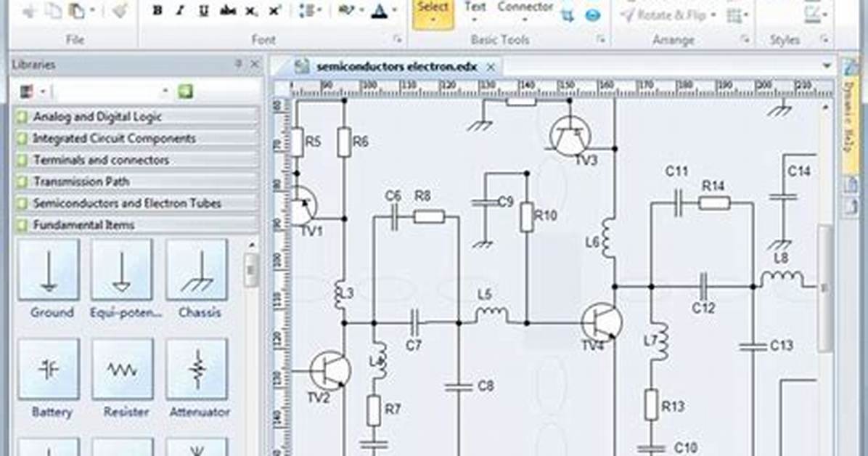Viewport: 868px width, 456px height.
Task: Toggle Strikethrough formatting
Action: tap(227, 11)
